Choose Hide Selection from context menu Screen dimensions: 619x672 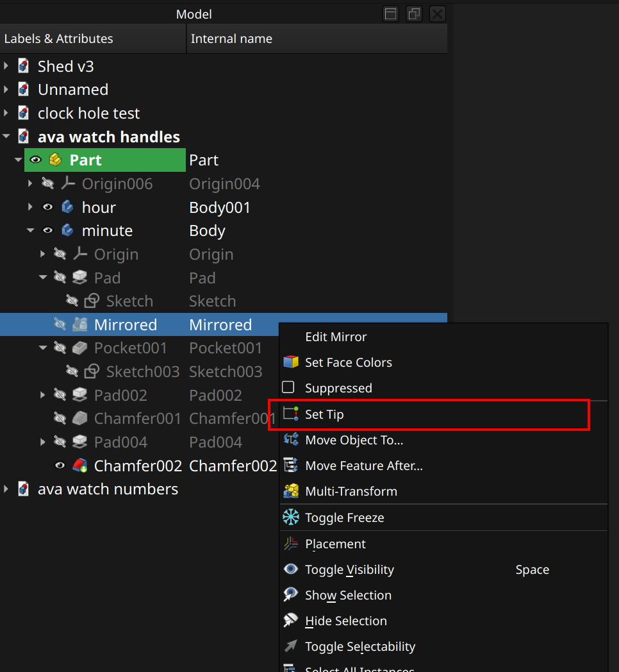444,621
